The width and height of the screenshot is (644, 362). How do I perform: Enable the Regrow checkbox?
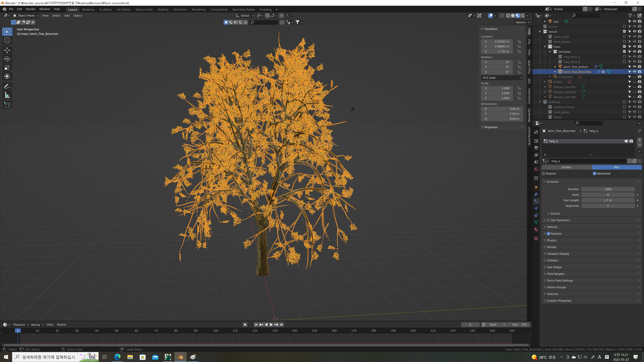point(544,173)
